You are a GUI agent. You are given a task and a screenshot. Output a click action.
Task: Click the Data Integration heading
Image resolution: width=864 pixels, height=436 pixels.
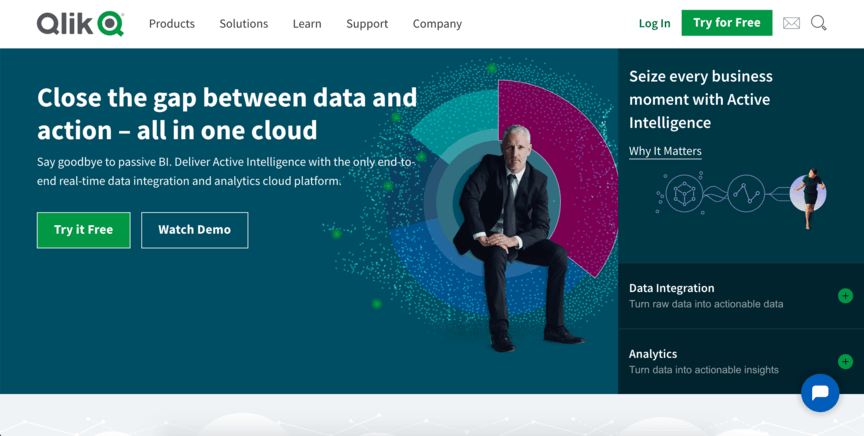(671, 288)
